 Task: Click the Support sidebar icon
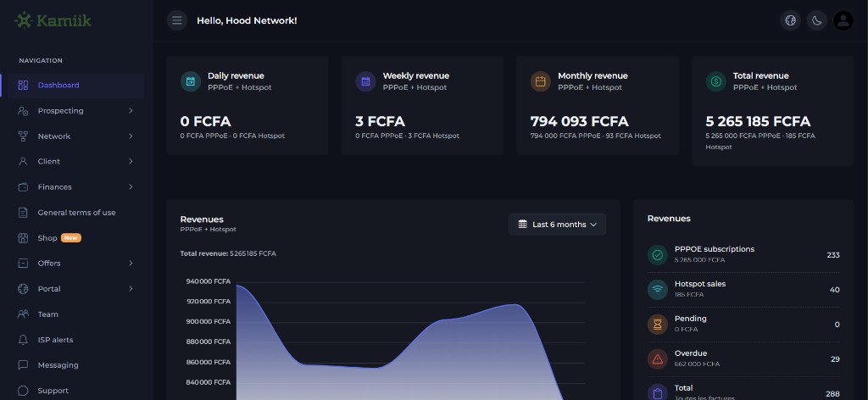tap(23, 391)
